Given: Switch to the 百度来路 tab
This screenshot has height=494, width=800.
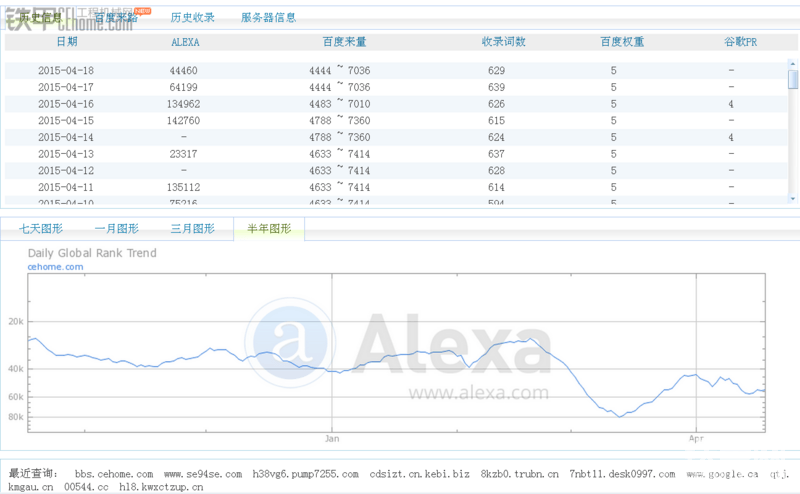Looking at the screenshot, I should tap(116, 17).
